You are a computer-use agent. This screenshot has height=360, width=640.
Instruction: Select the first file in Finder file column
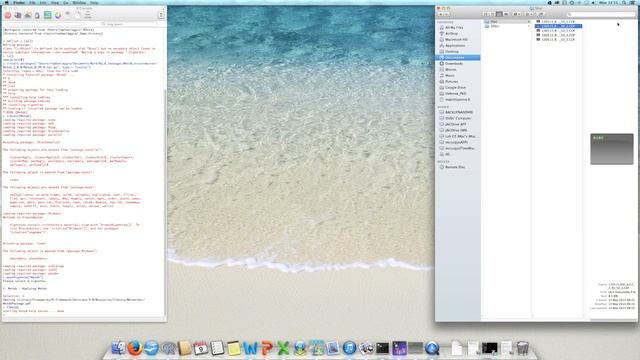tap(558, 21)
